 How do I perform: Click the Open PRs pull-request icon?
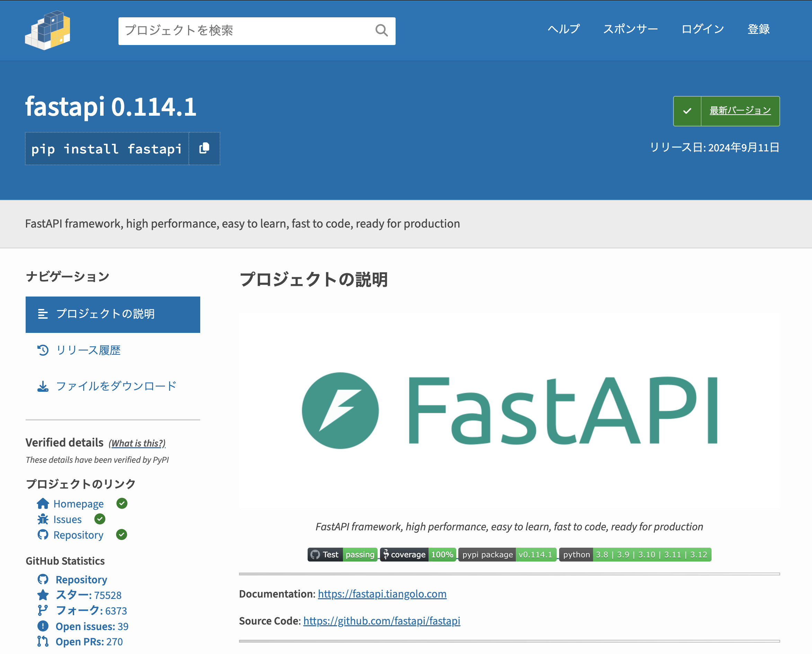coord(43,641)
